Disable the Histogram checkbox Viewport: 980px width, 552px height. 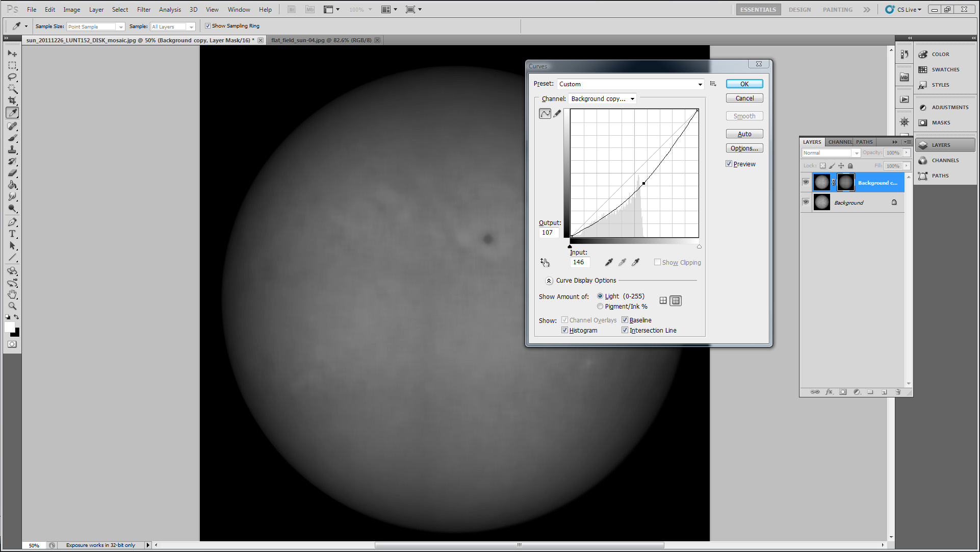pos(565,330)
